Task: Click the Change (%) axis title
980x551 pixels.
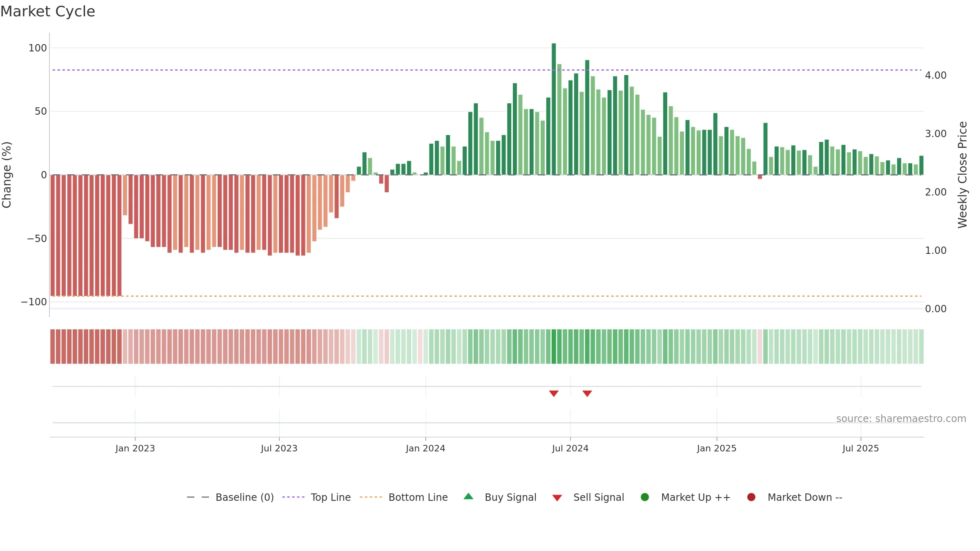Action: point(7,175)
